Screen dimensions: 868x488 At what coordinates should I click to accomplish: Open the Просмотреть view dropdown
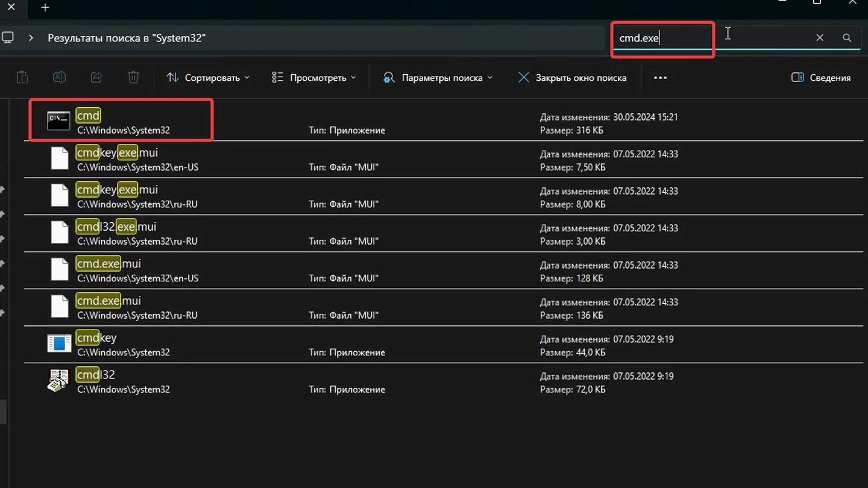coord(313,78)
